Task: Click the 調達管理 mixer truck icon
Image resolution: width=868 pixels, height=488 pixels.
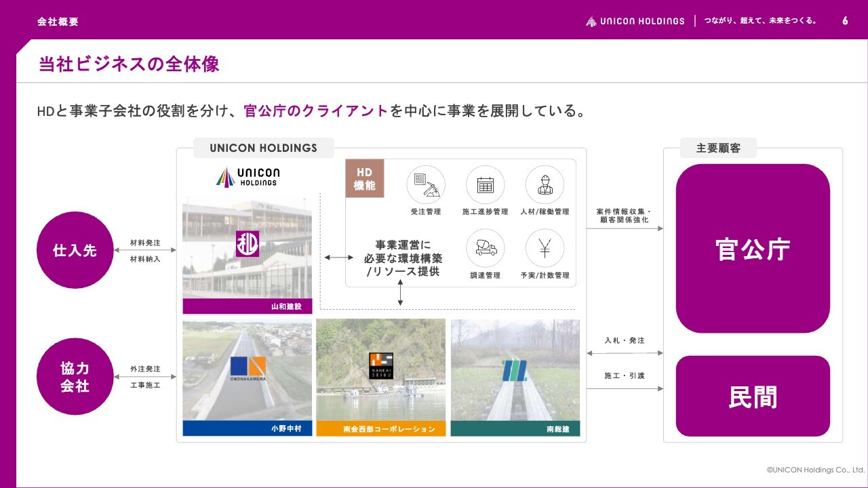Action: click(485, 248)
